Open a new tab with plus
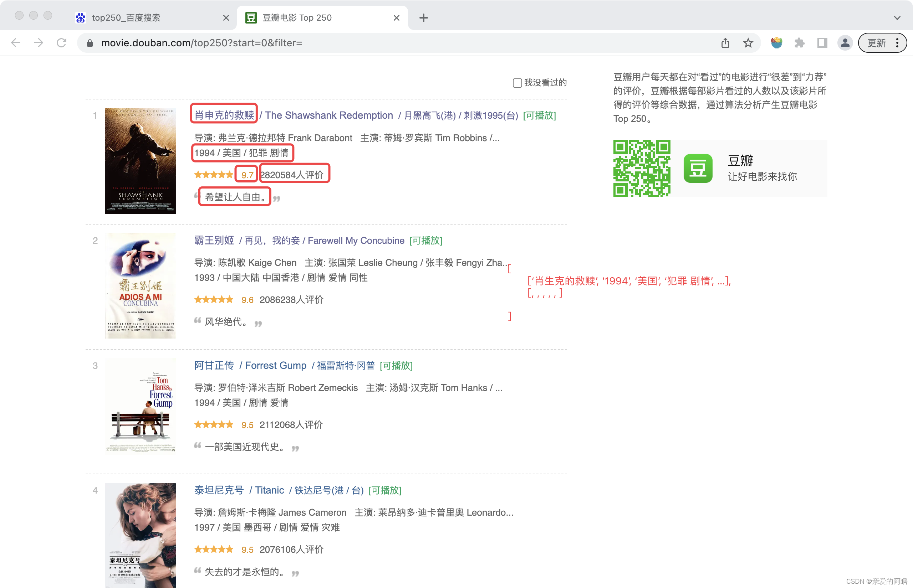Screen dimensions: 913x588 coord(423,18)
